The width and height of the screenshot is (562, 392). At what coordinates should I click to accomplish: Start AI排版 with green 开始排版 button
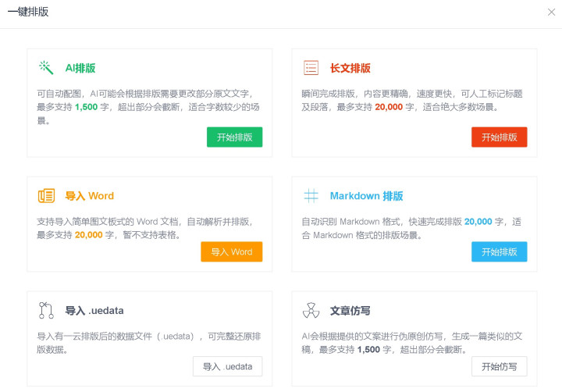(x=234, y=137)
